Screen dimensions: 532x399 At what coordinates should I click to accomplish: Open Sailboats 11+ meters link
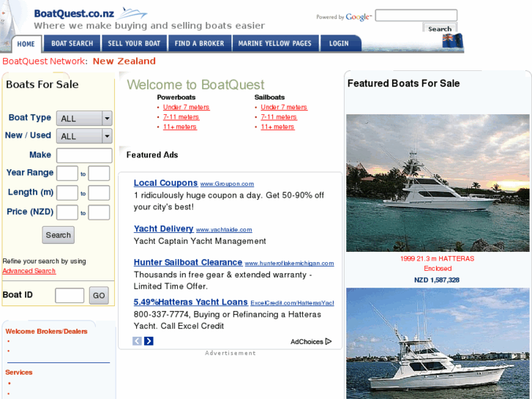pyautogui.click(x=277, y=127)
